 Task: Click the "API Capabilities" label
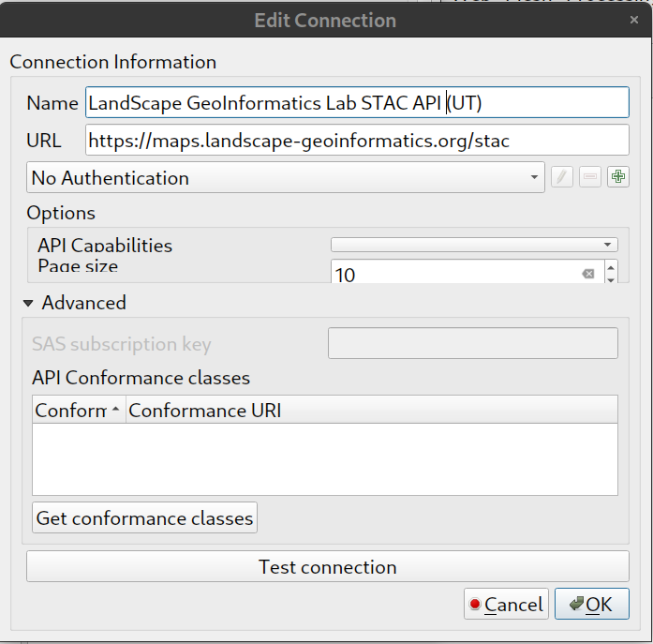pyautogui.click(x=105, y=245)
